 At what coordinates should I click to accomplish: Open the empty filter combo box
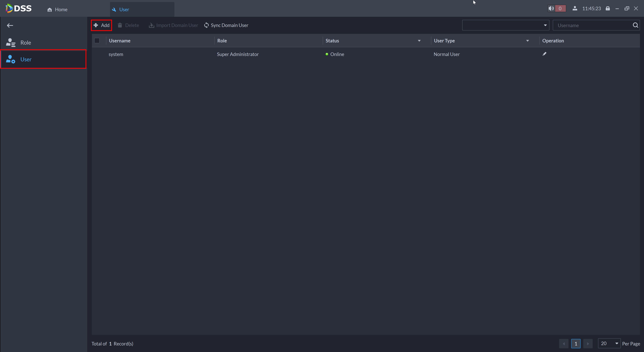pos(505,25)
